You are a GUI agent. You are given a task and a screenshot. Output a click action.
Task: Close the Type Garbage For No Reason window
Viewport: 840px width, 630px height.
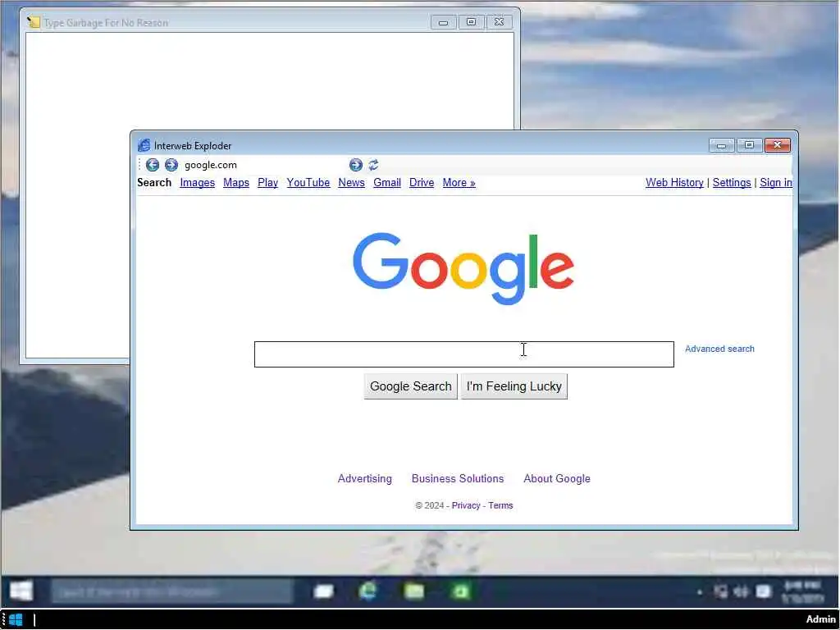tap(499, 22)
